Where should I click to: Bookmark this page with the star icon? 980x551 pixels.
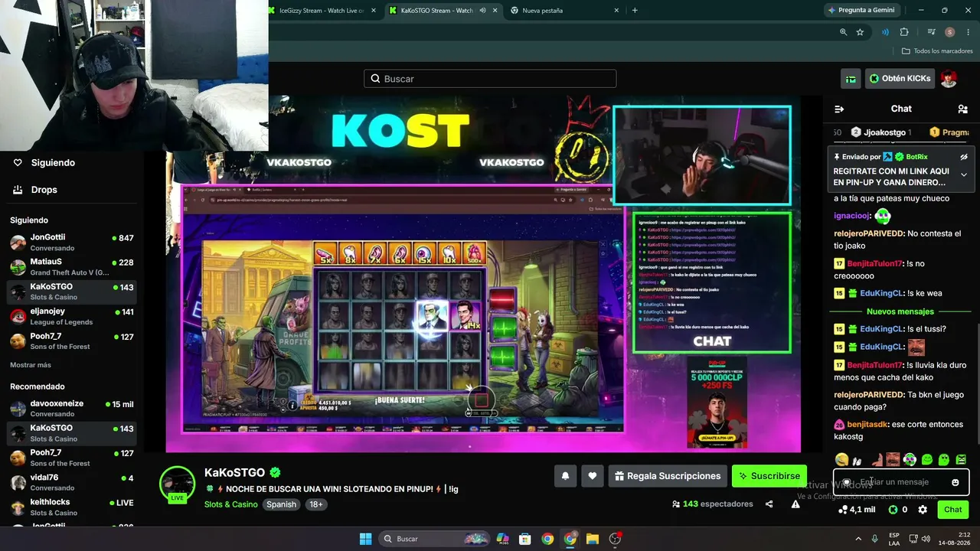click(x=860, y=32)
